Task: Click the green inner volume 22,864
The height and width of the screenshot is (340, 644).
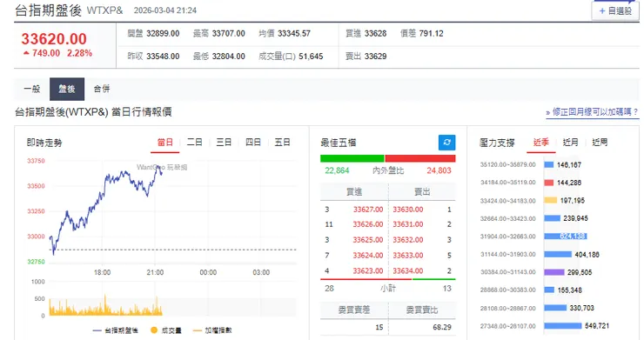Action: click(x=337, y=170)
